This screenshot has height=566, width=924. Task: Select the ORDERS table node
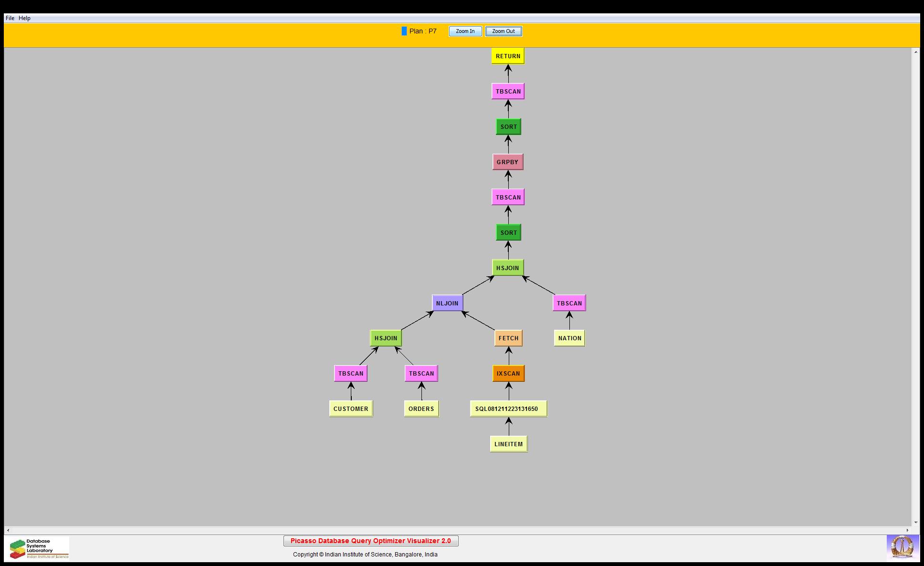[x=421, y=409]
